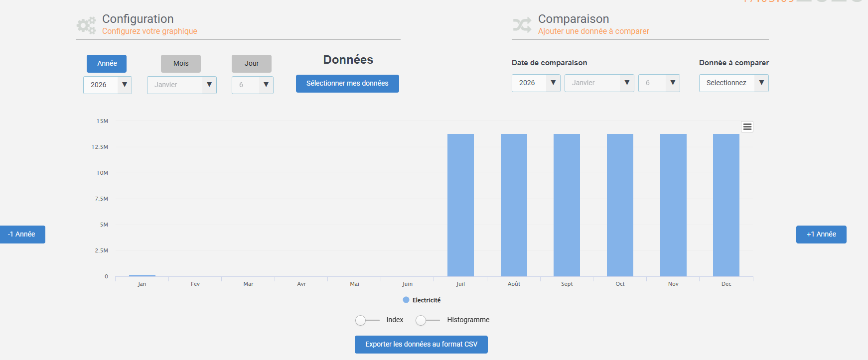This screenshot has width=868, height=360.
Task: Switch to the Année view tab
Action: [x=107, y=64]
